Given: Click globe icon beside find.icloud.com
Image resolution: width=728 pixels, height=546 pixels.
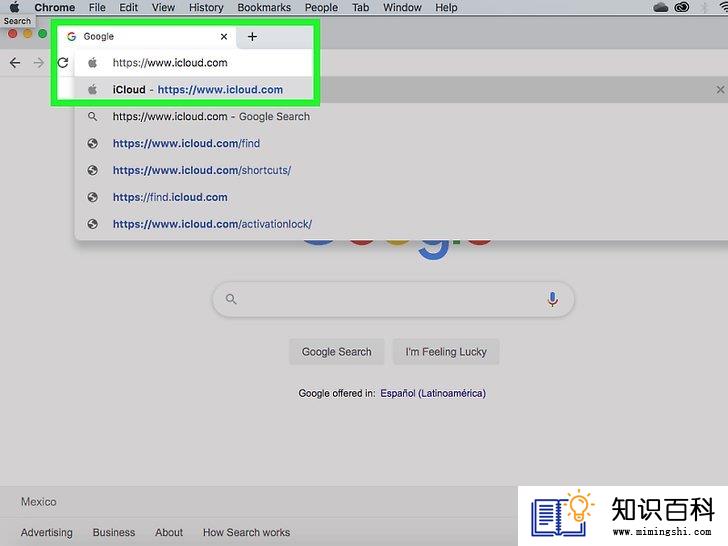Looking at the screenshot, I should (x=93, y=197).
